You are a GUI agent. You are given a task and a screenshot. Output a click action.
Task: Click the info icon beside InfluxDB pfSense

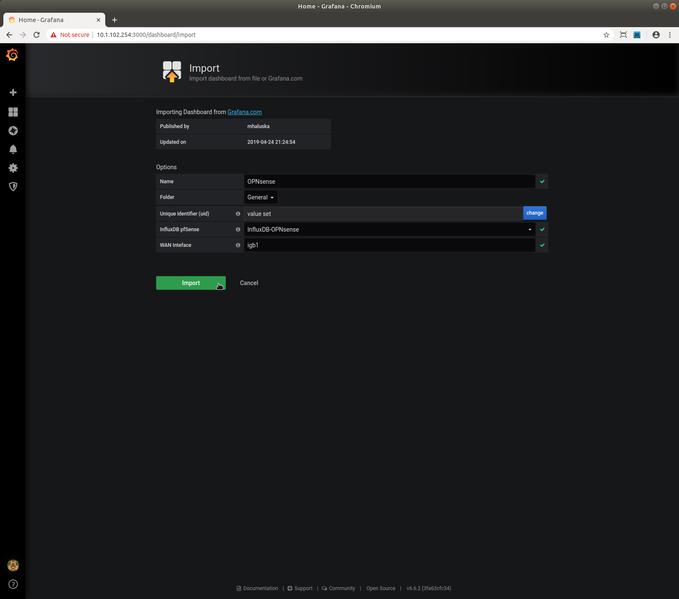pos(238,230)
